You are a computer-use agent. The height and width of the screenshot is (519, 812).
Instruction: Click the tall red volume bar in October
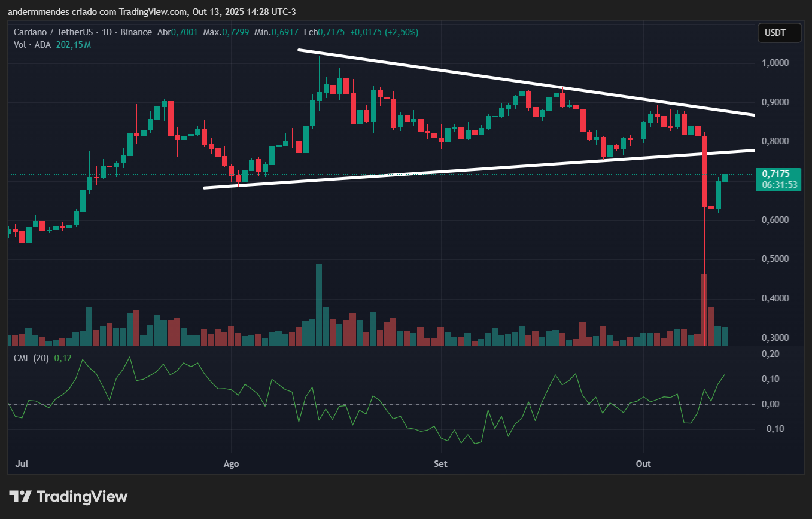tap(704, 310)
